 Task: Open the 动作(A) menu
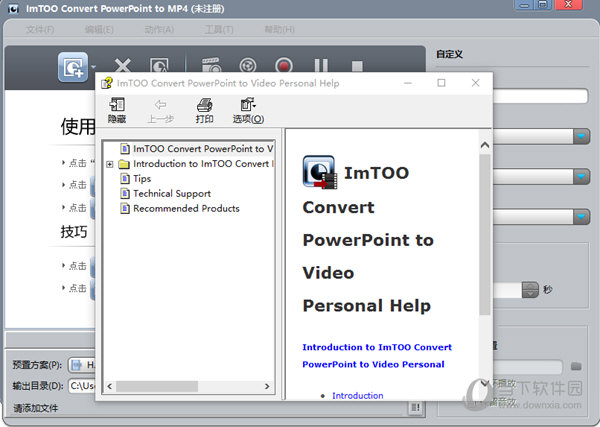tap(159, 29)
